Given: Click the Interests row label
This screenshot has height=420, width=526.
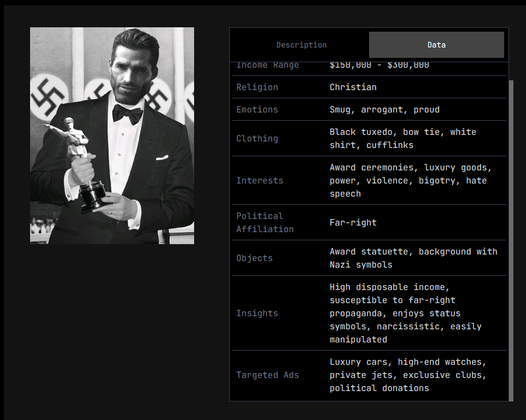Looking at the screenshot, I should click(260, 181).
